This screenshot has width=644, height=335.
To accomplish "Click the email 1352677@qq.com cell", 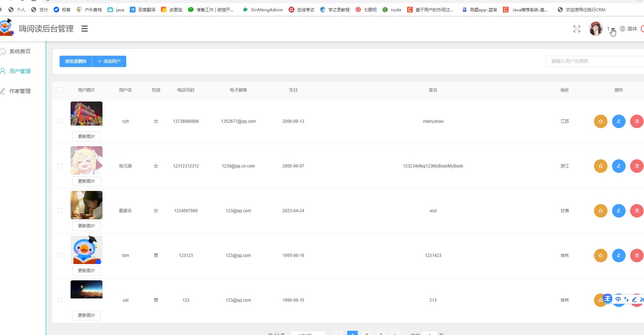I will click(238, 121).
